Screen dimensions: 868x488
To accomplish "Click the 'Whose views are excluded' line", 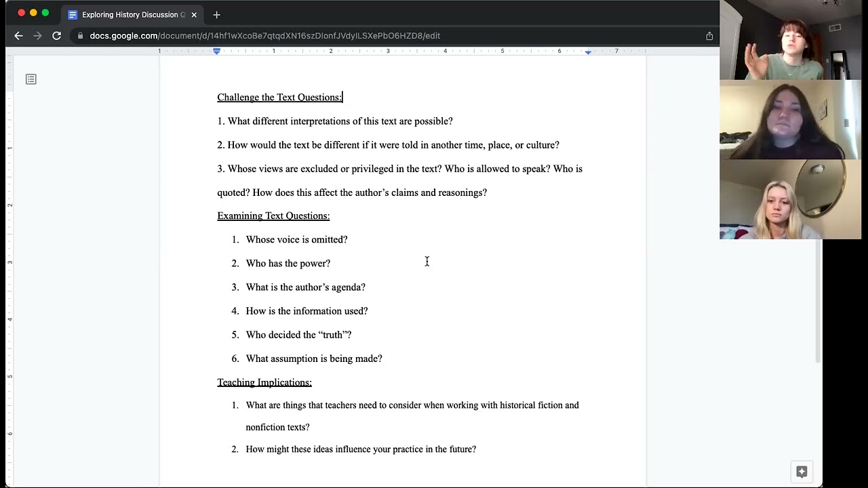I will tap(399, 169).
